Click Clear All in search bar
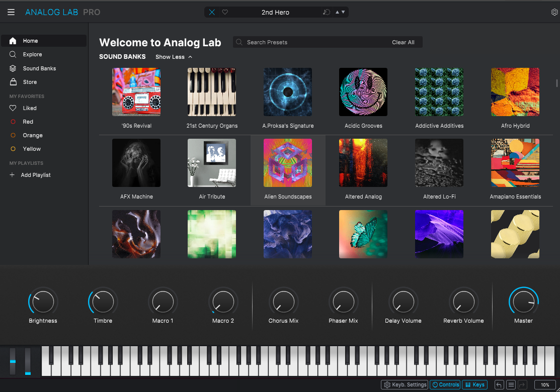560x392 pixels. (x=403, y=42)
